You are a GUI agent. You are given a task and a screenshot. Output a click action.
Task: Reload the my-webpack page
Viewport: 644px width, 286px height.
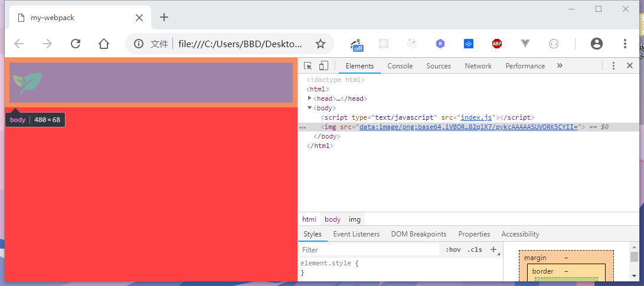[x=76, y=44]
